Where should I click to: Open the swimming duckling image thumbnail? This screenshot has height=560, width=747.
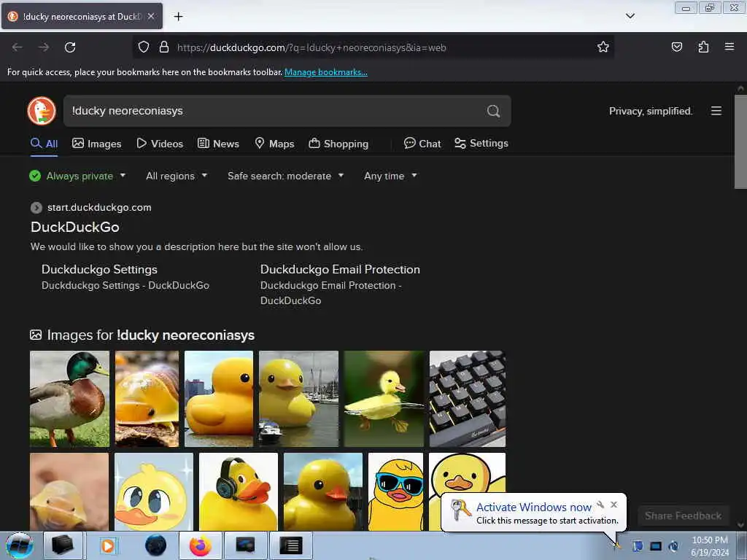pyautogui.click(x=384, y=399)
